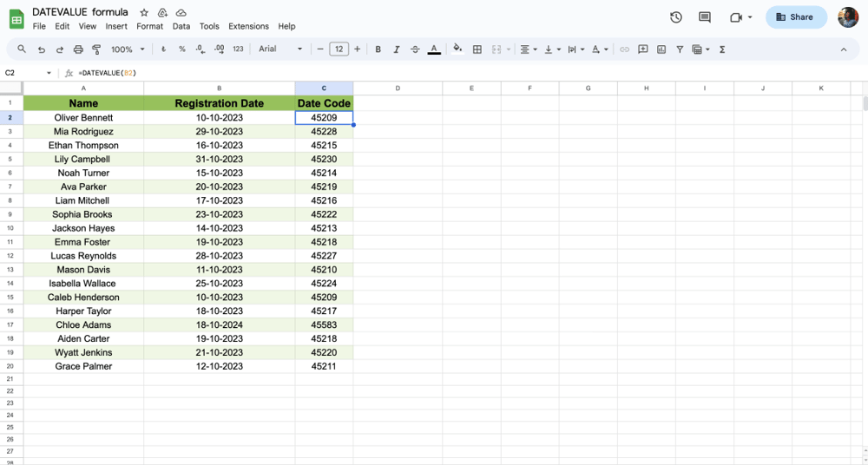This screenshot has height=465, width=868.
Task: Expand the horizontal align dropdown
Action: tap(528, 49)
